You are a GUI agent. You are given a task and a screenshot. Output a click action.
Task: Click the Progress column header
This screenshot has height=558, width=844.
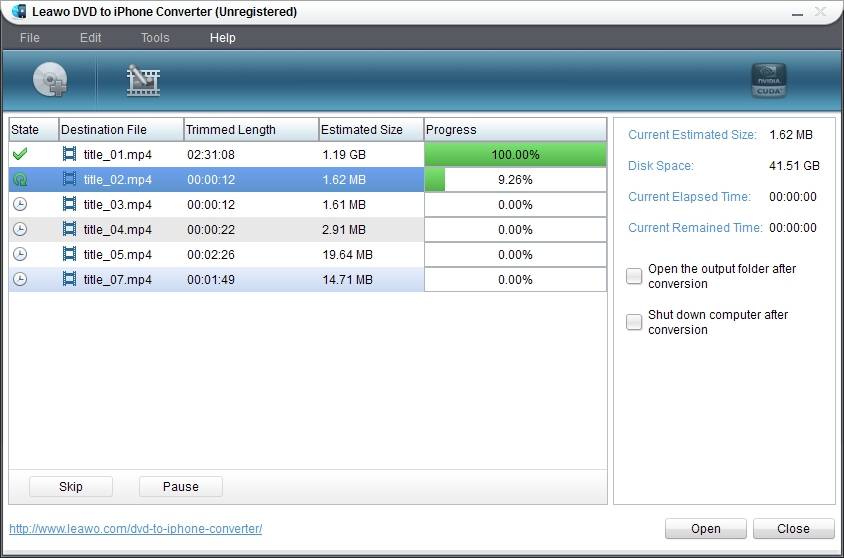pos(515,130)
